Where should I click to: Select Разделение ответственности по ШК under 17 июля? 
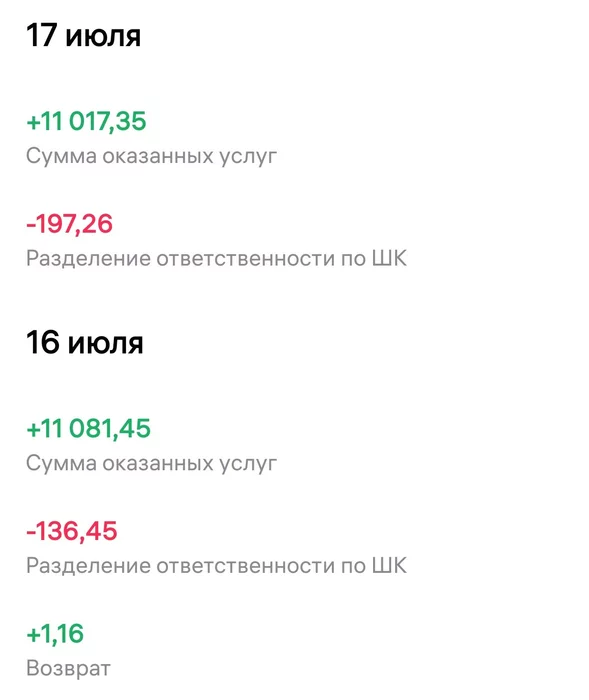[x=217, y=258]
